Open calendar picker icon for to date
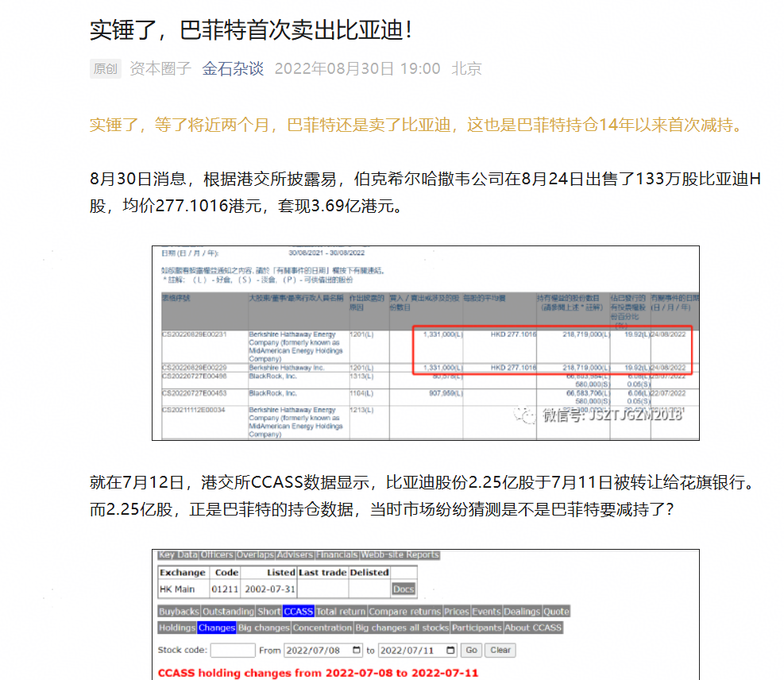 pyautogui.click(x=450, y=650)
